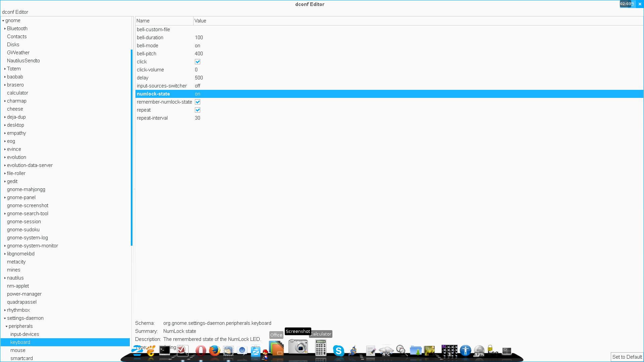
Task: Click the blue accessibility dock icon
Action: (x=465, y=351)
